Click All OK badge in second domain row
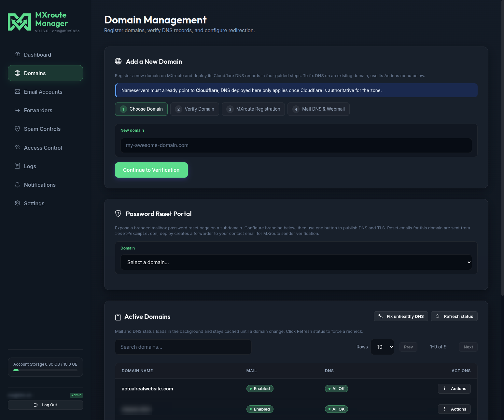This screenshot has height=420, width=504. click(x=336, y=409)
